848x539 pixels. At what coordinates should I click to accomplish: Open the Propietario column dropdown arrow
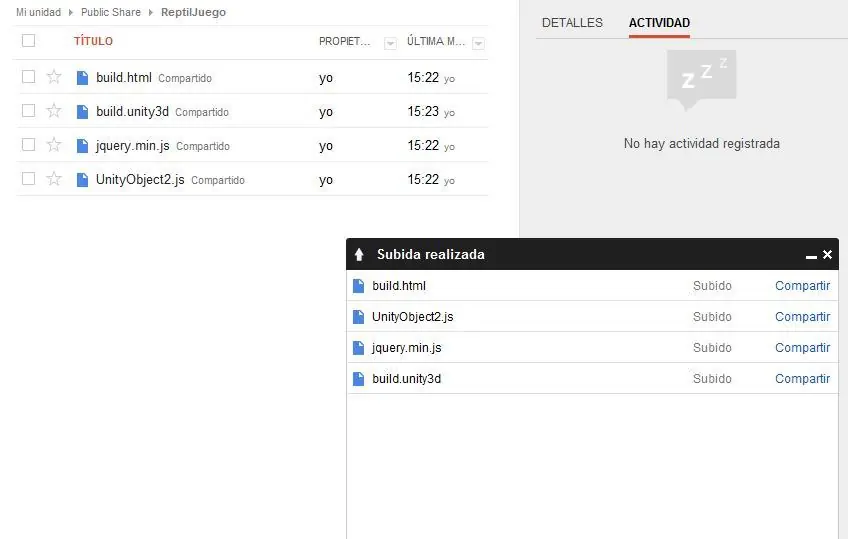point(390,43)
